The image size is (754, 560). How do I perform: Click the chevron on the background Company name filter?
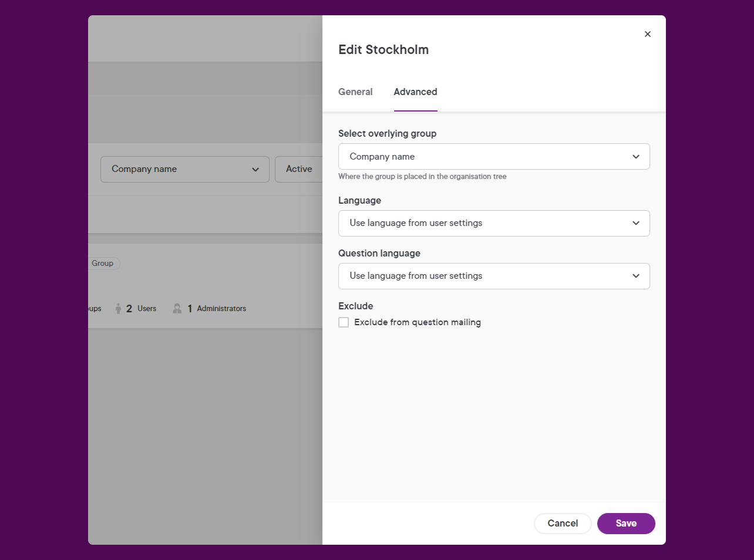[255, 170]
